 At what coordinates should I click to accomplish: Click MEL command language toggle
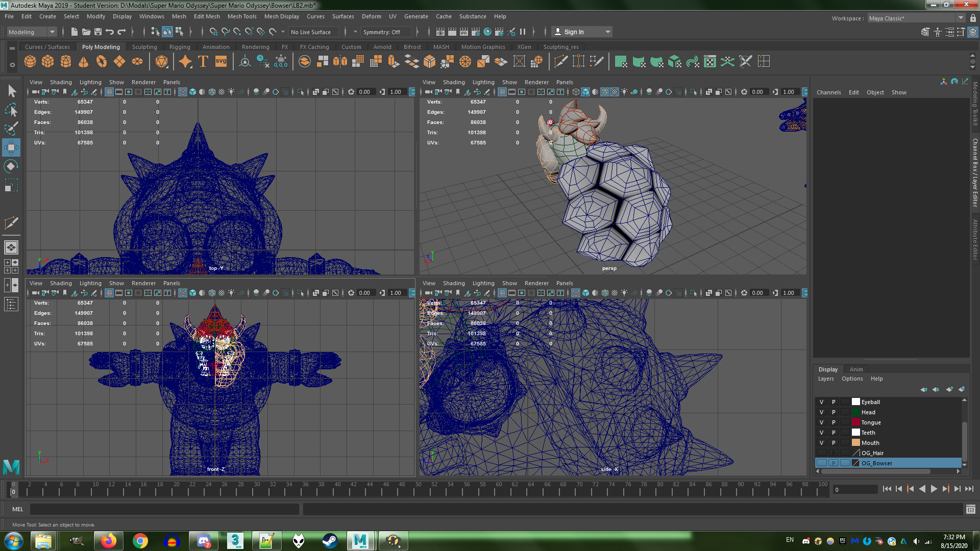click(x=17, y=509)
